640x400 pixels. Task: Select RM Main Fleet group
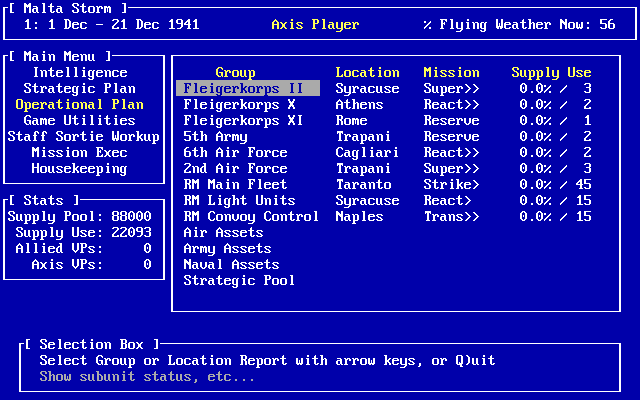[x=235, y=184]
